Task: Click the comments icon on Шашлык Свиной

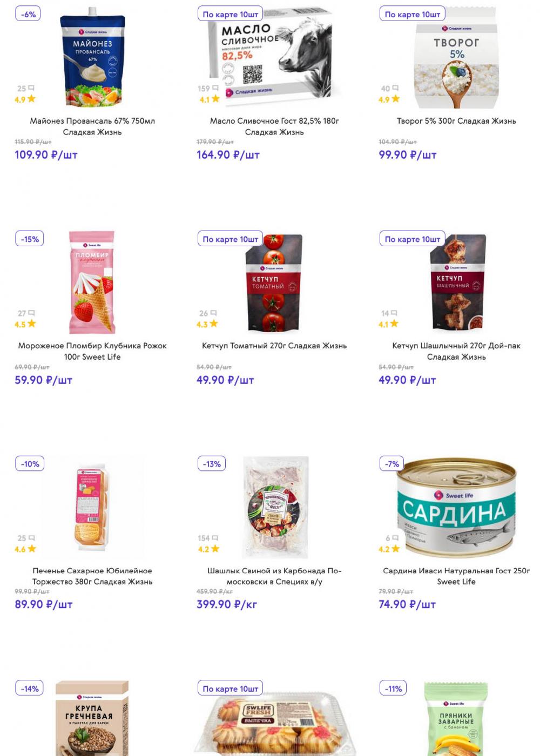Action: coord(215,538)
